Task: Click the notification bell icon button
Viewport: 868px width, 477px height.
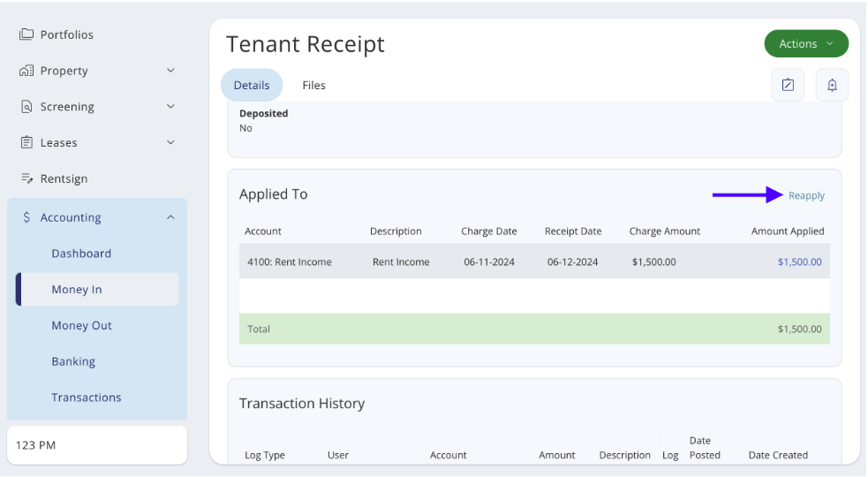Action: pos(832,85)
